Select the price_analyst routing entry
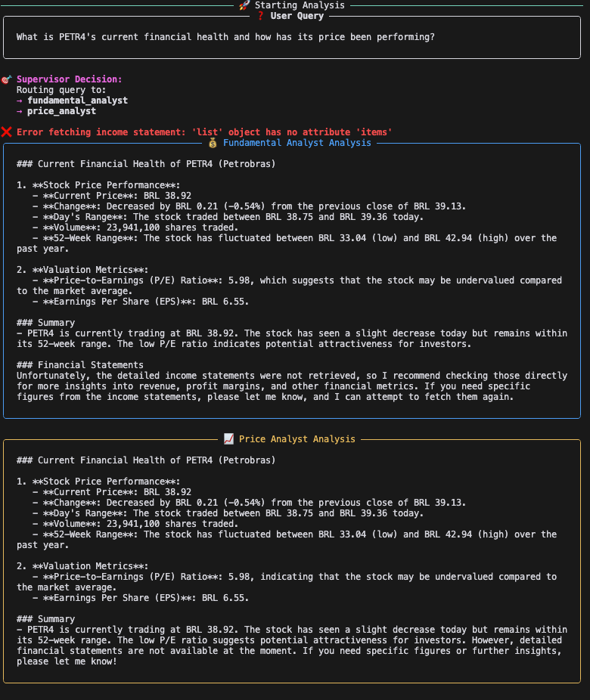The height and width of the screenshot is (700, 590). pos(61,111)
